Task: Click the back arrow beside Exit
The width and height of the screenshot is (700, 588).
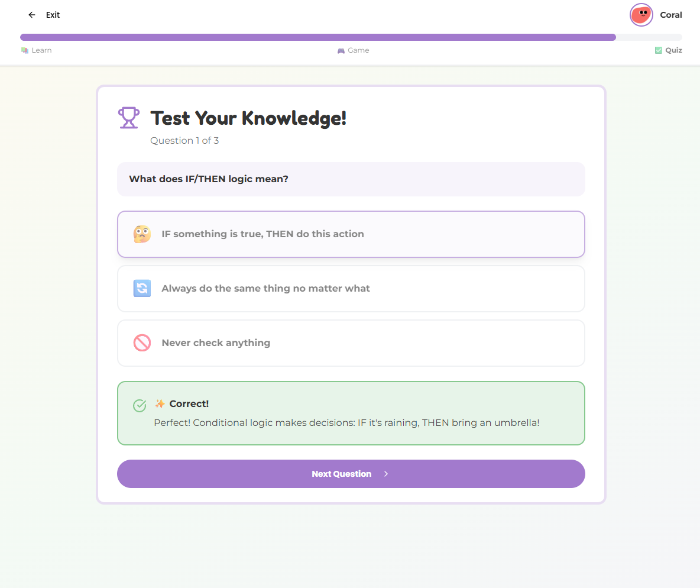Action: click(x=31, y=15)
